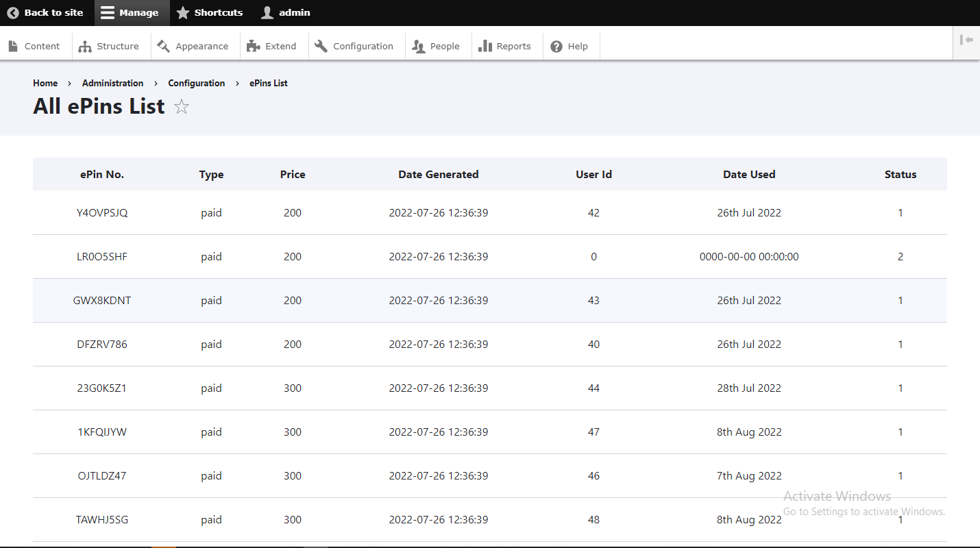The width and height of the screenshot is (980, 548).
Task: Open the Extend modules page
Action: tap(272, 47)
